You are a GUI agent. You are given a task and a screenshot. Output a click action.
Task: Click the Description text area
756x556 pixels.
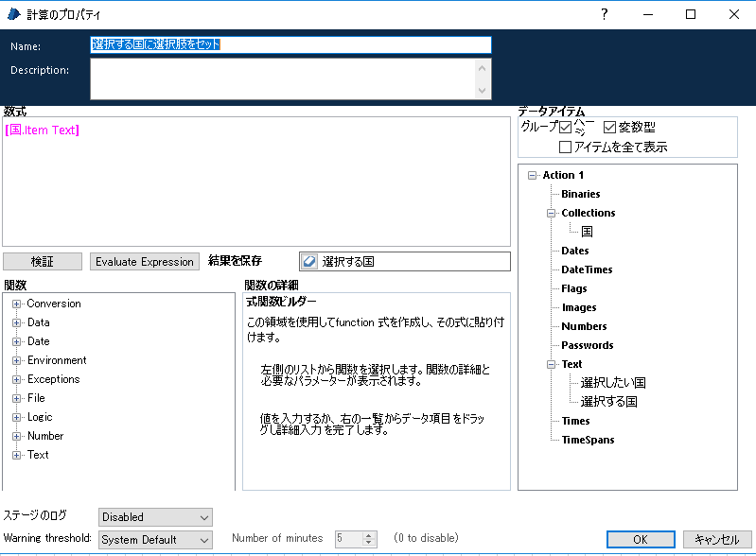283,79
